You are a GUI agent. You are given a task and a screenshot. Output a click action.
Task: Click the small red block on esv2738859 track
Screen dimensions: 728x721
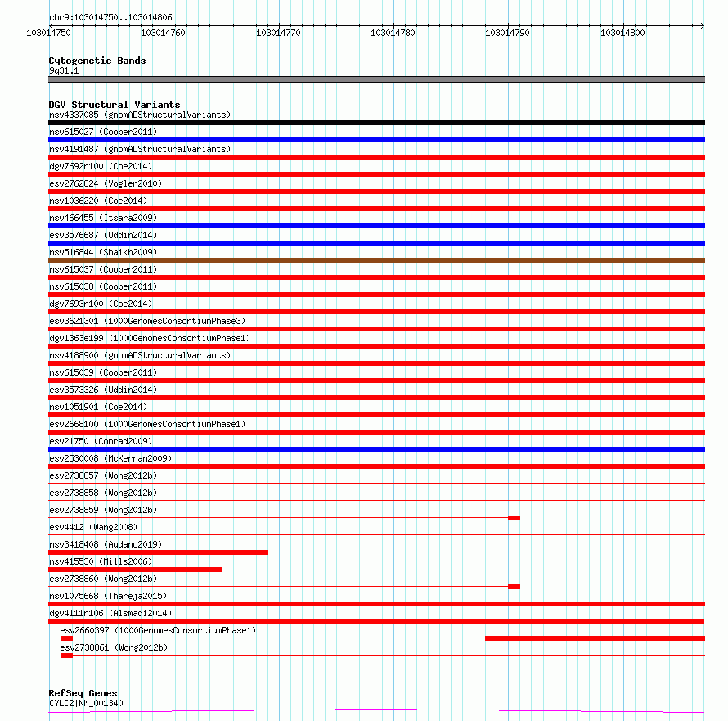click(x=514, y=518)
